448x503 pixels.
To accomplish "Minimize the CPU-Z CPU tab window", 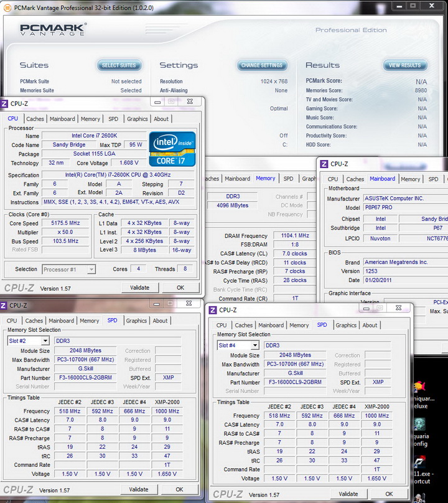I will [x=157, y=102].
